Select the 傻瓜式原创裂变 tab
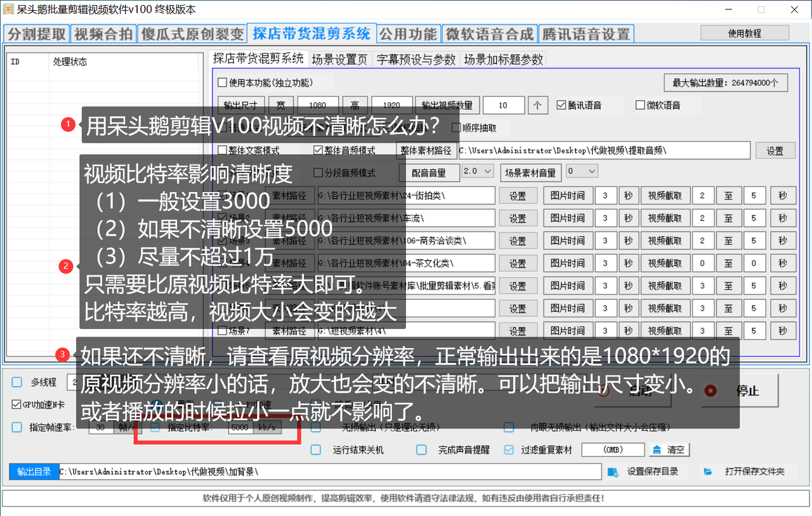Image resolution: width=812 pixels, height=516 pixels. [x=192, y=34]
